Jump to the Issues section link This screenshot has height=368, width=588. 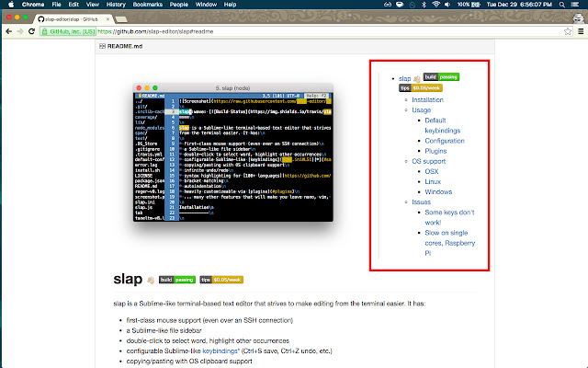coord(421,202)
